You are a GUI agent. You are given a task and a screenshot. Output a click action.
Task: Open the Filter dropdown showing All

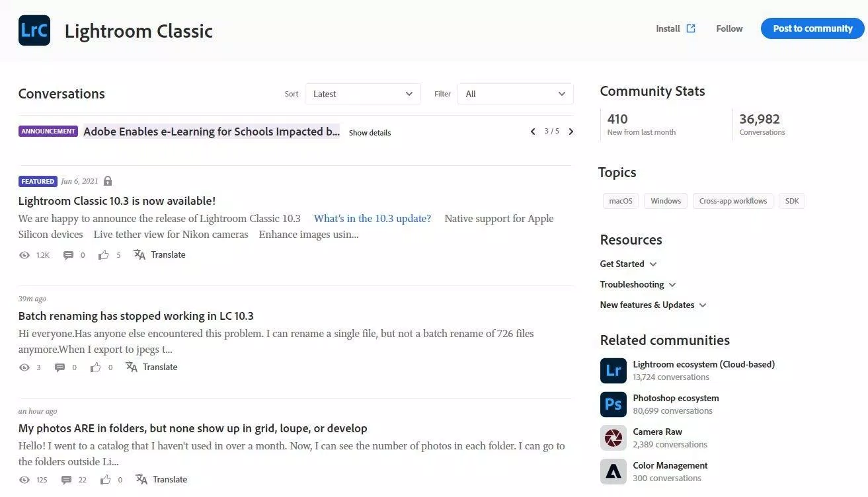coord(515,94)
